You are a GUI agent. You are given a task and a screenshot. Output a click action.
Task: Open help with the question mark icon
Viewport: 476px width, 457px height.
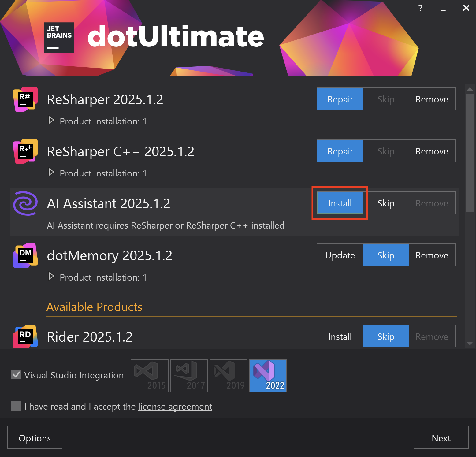coord(420,8)
